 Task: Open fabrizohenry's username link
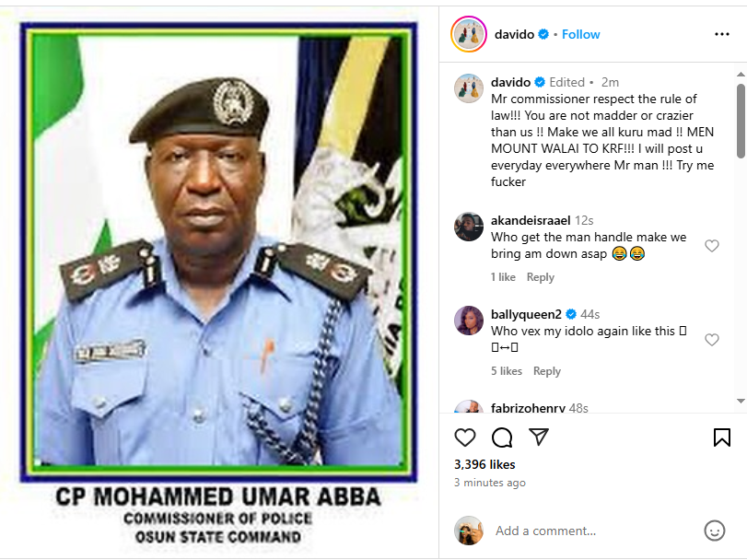click(x=527, y=408)
